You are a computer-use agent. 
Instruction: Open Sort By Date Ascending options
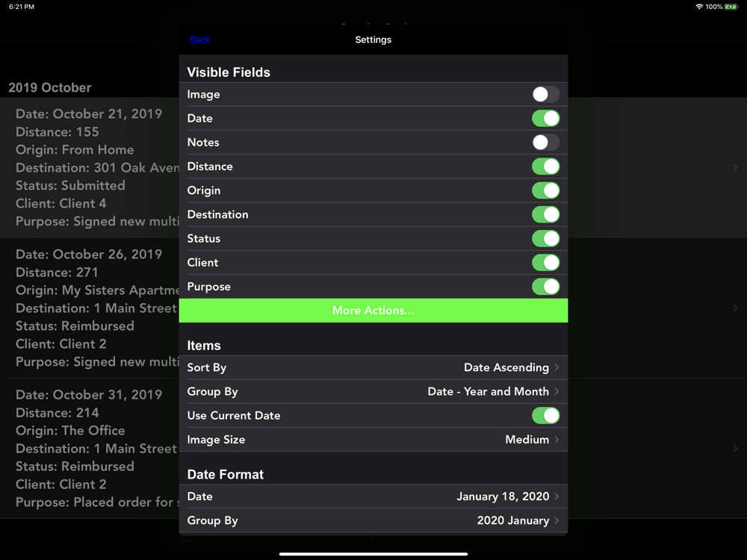[x=373, y=367]
